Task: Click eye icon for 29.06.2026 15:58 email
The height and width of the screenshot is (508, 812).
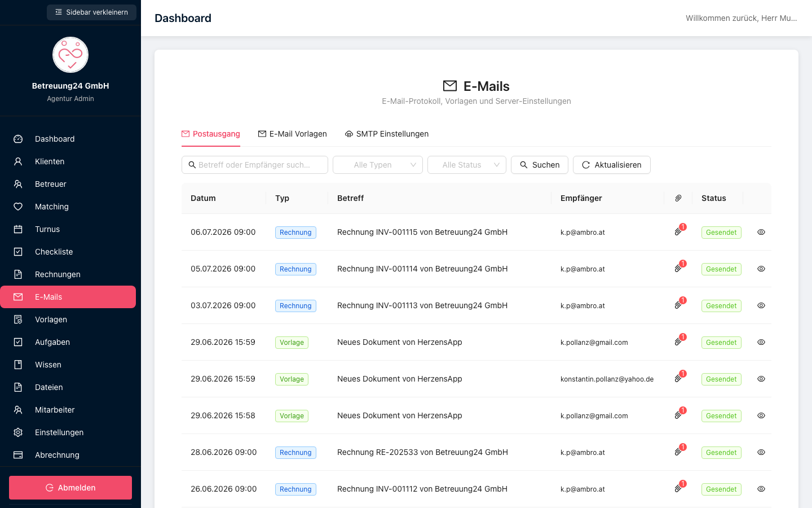Action: tap(761, 415)
